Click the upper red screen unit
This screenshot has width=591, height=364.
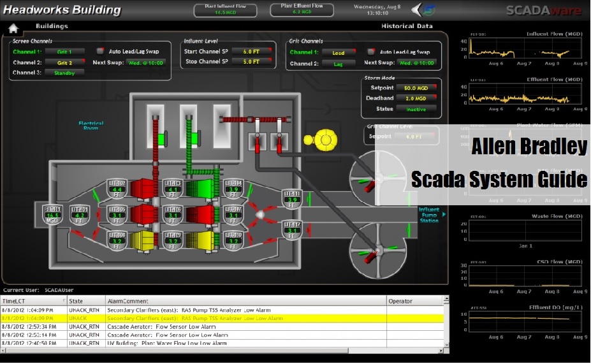pyautogui.click(x=143, y=189)
